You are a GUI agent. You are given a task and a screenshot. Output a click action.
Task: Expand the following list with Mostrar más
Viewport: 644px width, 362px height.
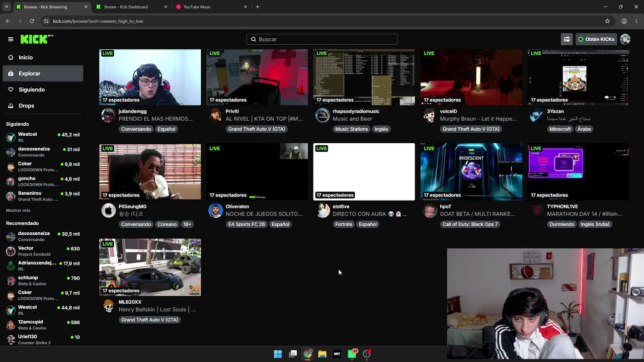click(x=18, y=210)
